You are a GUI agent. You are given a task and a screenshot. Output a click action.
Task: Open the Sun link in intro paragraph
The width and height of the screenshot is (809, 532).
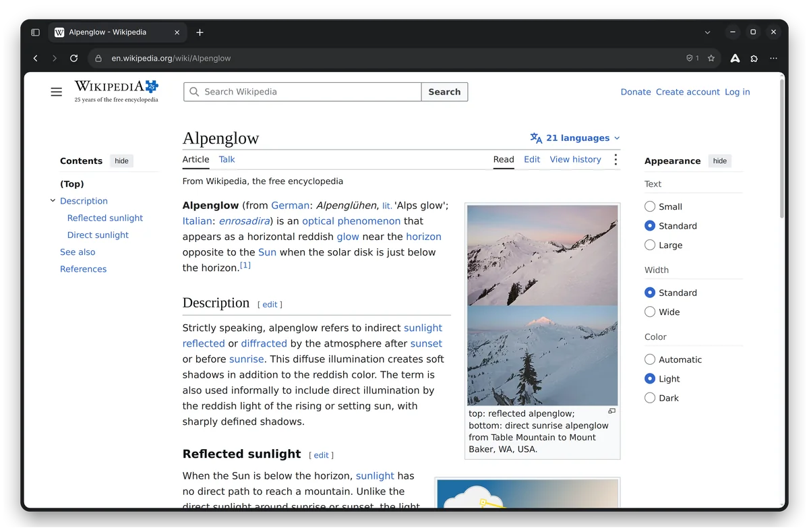(267, 252)
